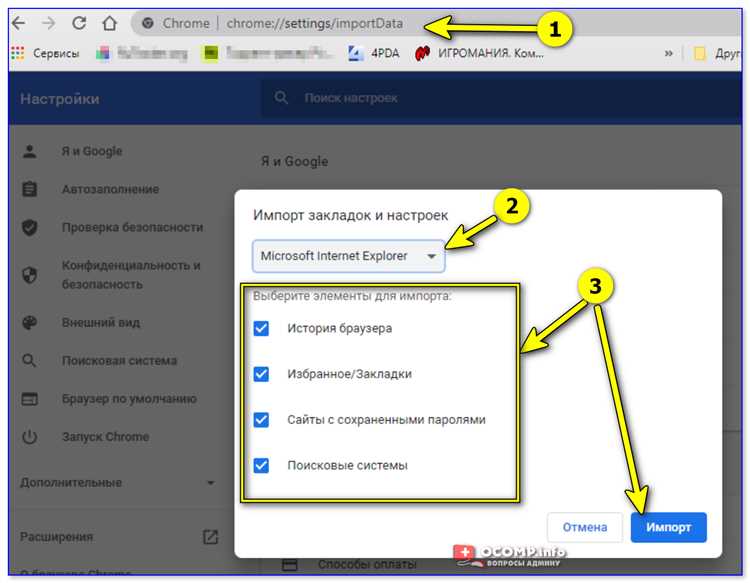
Task: Click the Проверка безопасности shield icon
Action: 30,227
